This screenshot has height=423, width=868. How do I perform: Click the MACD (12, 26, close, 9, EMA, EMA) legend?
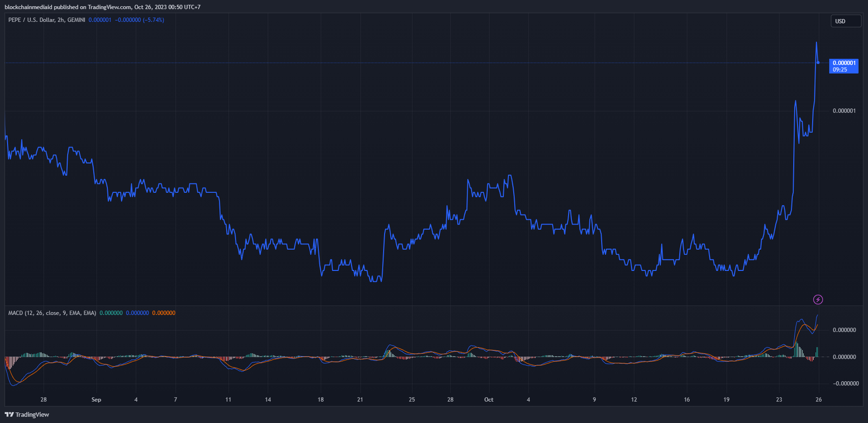52,313
